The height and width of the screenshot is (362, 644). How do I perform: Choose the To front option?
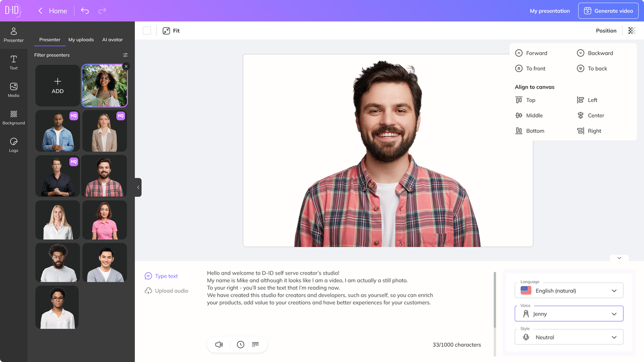point(530,68)
